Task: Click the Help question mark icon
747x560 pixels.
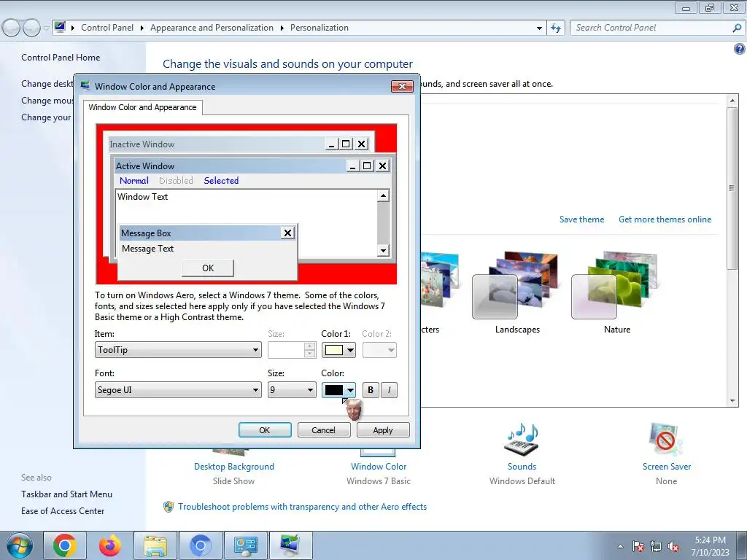Action: click(740, 49)
